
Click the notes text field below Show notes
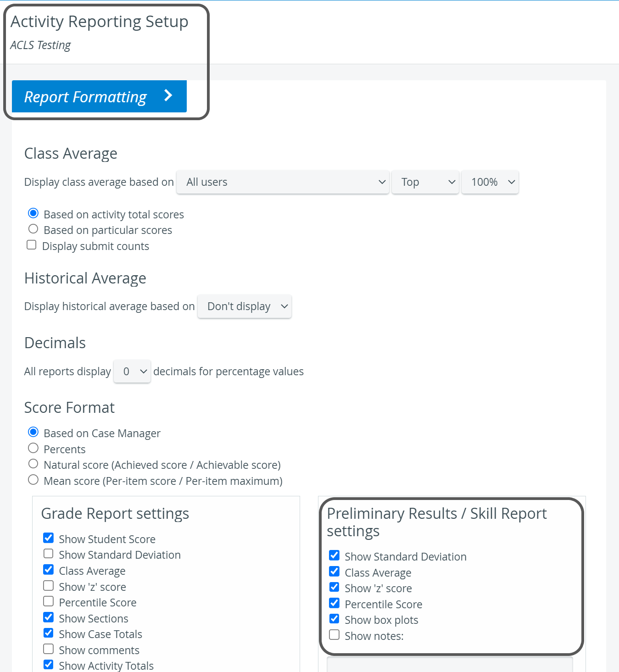pyautogui.click(x=450, y=665)
